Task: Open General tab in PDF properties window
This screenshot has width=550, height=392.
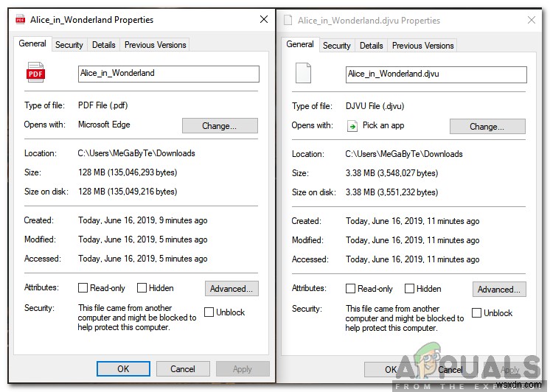Action: point(32,43)
